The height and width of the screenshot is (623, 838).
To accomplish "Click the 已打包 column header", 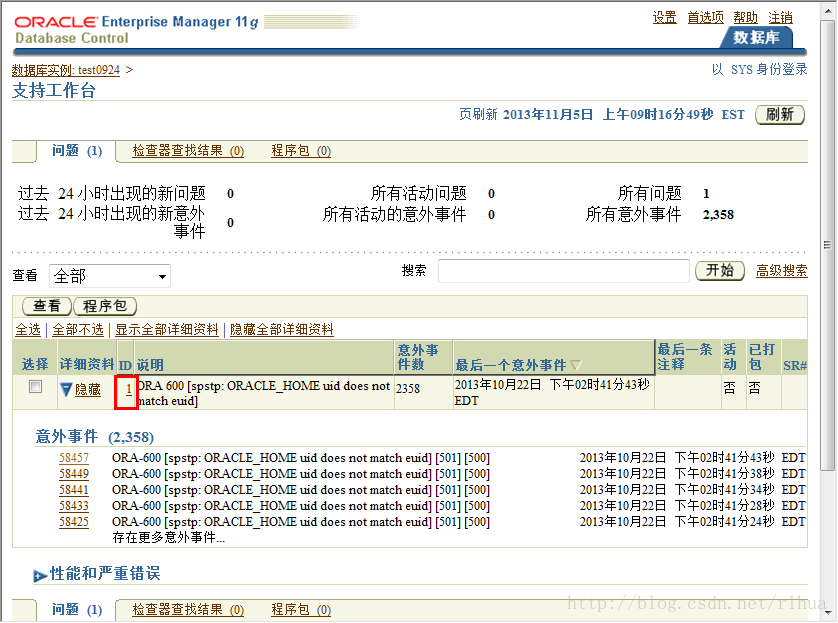I will point(762,357).
